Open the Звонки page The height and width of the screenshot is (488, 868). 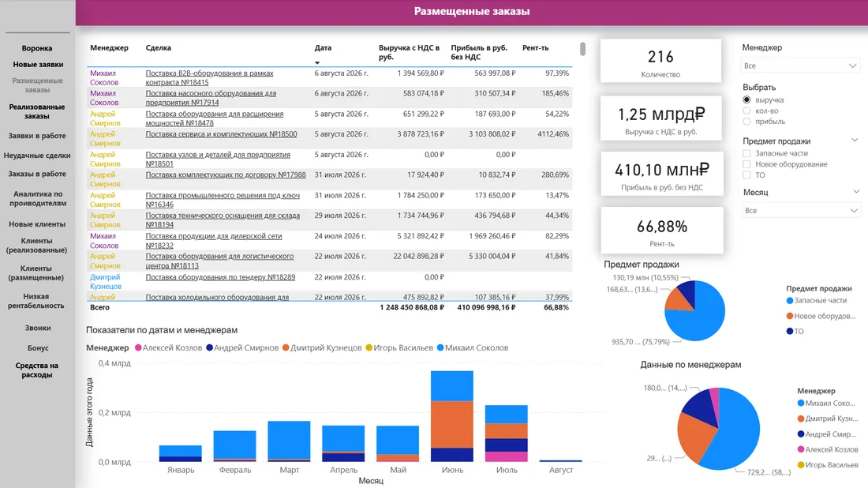(x=38, y=328)
